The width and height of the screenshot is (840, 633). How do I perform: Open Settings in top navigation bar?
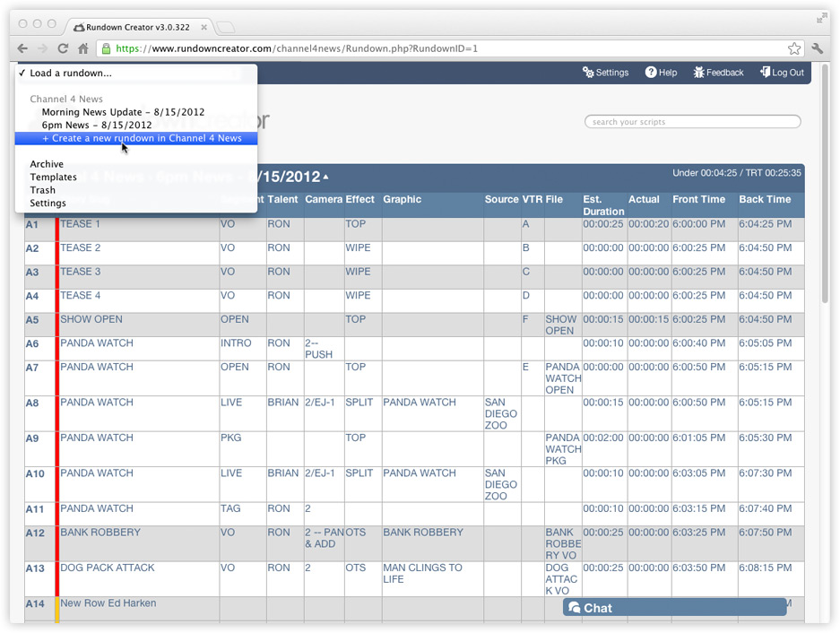pyautogui.click(x=606, y=73)
